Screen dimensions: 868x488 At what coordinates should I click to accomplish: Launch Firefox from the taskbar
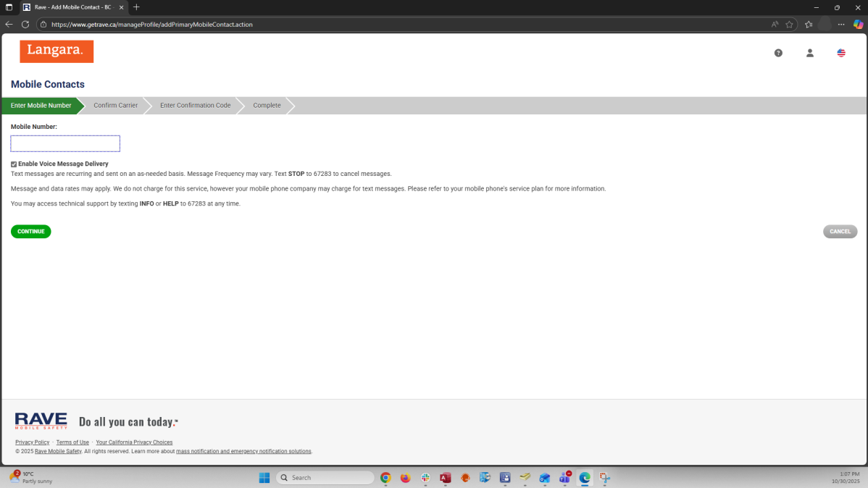406,478
